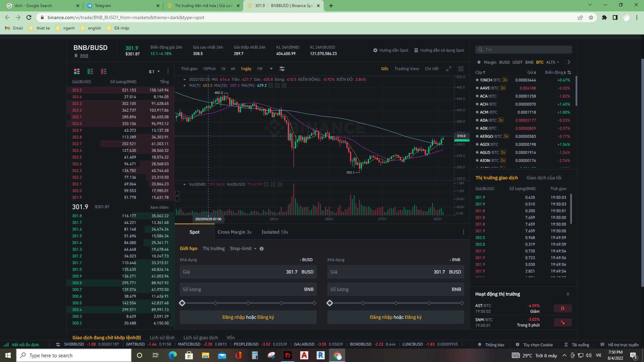Image resolution: width=644 pixels, height=362 pixels.
Task: Switch to the Isolated 10x tab
Action: (x=275, y=232)
